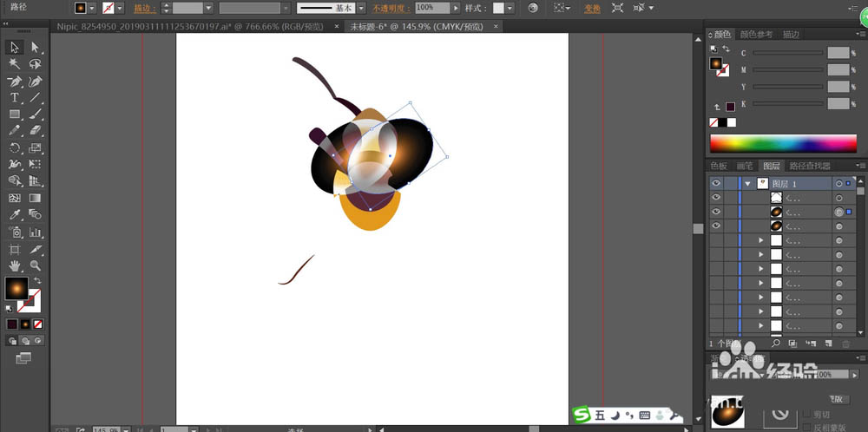Toggle visibility of the third sublayer

tap(716, 226)
